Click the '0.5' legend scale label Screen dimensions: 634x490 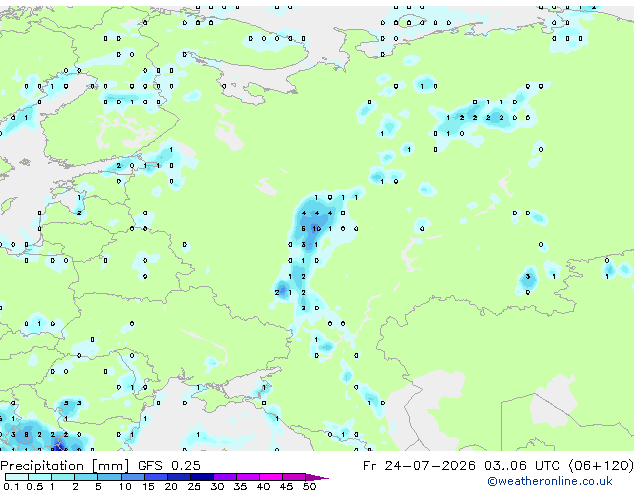[35, 486]
